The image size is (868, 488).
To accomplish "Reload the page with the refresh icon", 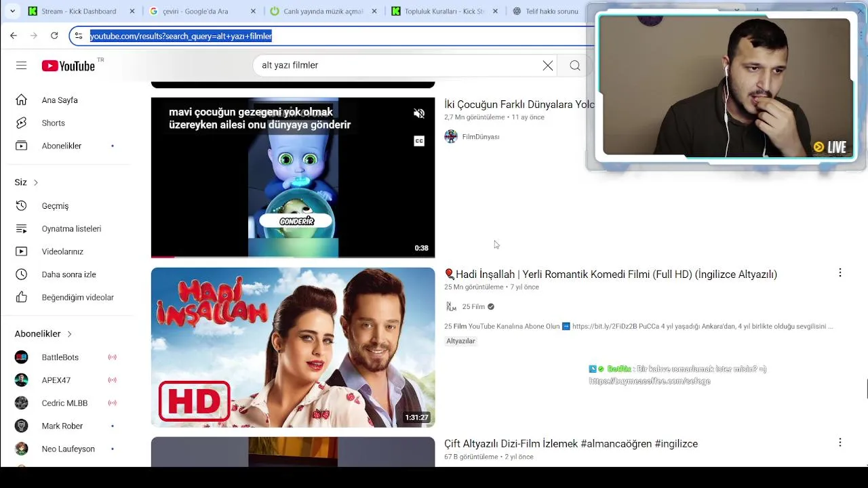I will (x=54, y=36).
